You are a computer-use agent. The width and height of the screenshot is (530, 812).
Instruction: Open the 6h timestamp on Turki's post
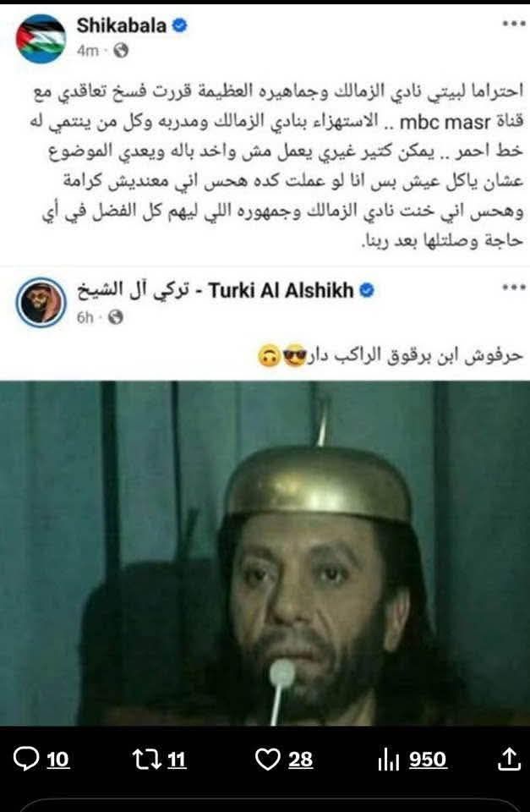tap(85, 317)
